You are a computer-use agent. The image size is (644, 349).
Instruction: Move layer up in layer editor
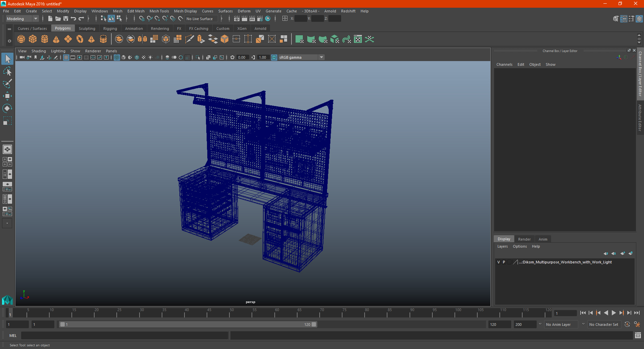pyautogui.click(x=606, y=253)
